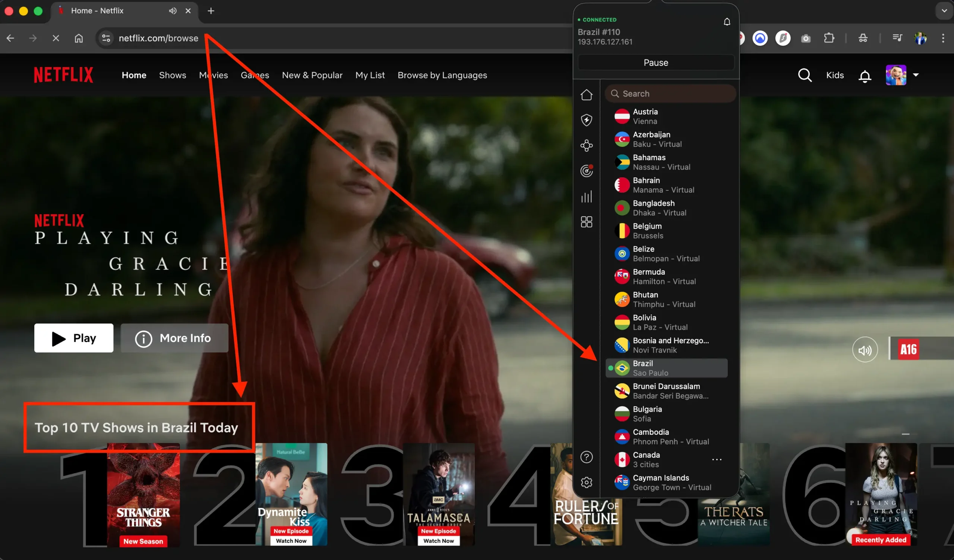954x560 pixels.
Task: Click the Pause VPN button
Action: [x=656, y=62]
